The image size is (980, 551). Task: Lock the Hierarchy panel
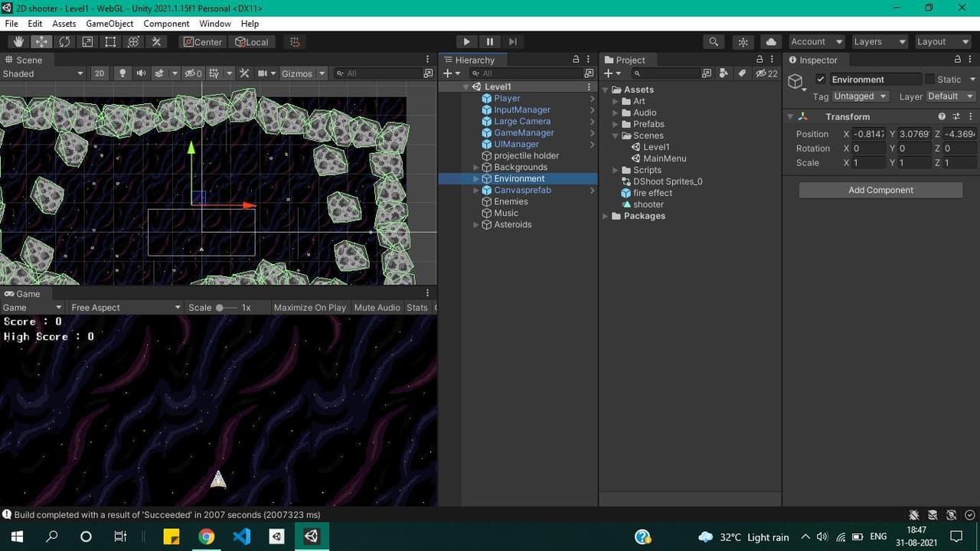click(x=576, y=60)
